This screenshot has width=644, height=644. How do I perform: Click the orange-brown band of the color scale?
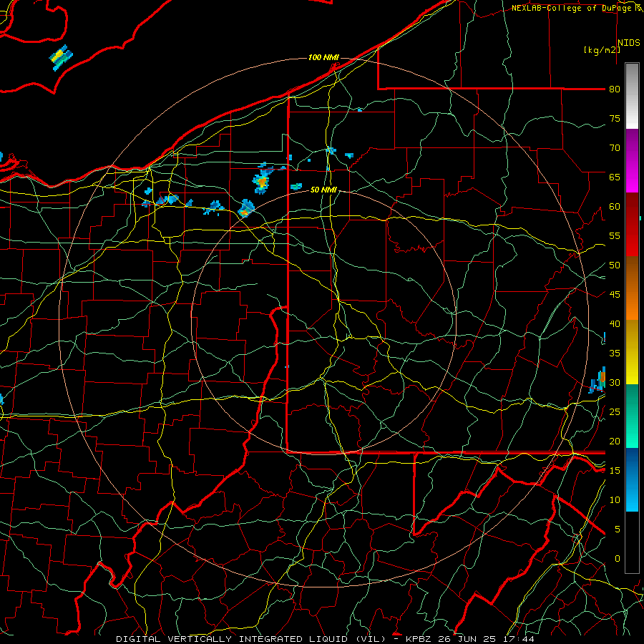tap(632, 288)
